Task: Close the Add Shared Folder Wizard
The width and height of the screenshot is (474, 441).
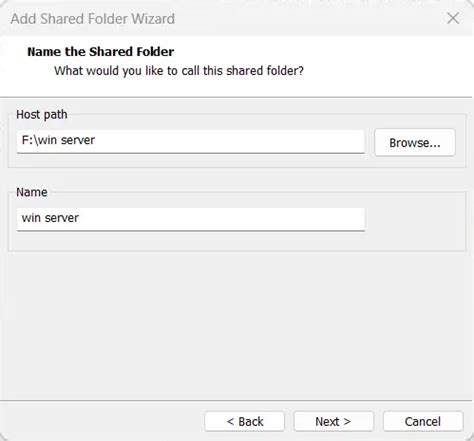Action: pyautogui.click(x=453, y=18)
